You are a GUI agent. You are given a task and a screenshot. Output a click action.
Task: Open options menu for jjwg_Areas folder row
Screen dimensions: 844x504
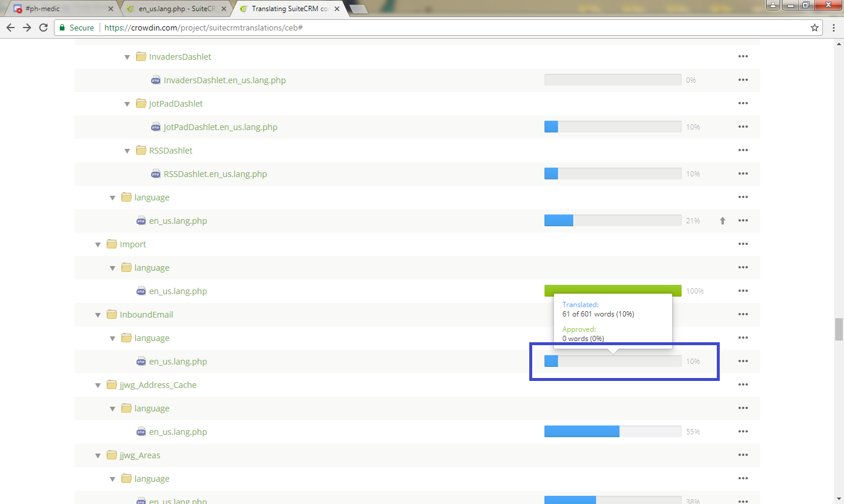[743, 455]
